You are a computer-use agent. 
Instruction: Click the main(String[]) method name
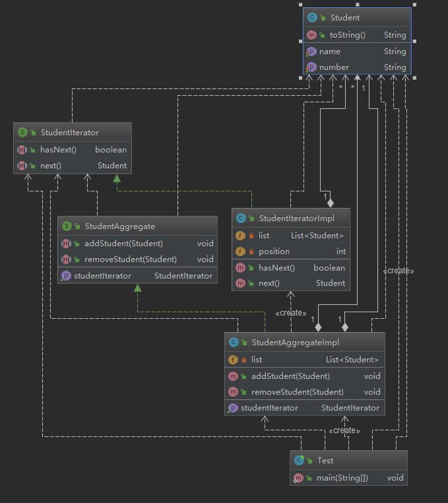click(x=342, y=478)
